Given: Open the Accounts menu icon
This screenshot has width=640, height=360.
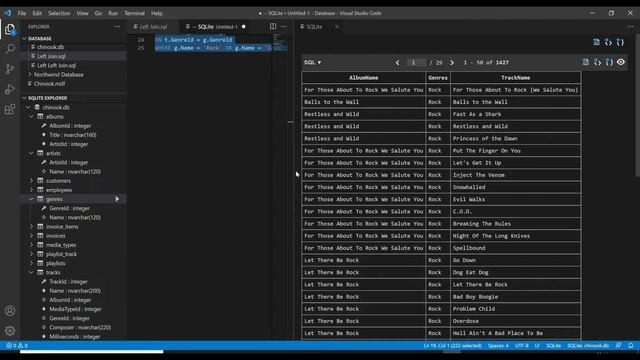Looking at the screenshot, I should (10, 311).
